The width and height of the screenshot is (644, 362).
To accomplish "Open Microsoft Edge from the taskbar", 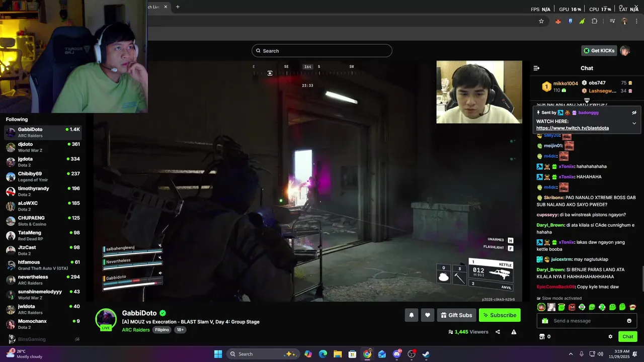I will coord(323,354).
